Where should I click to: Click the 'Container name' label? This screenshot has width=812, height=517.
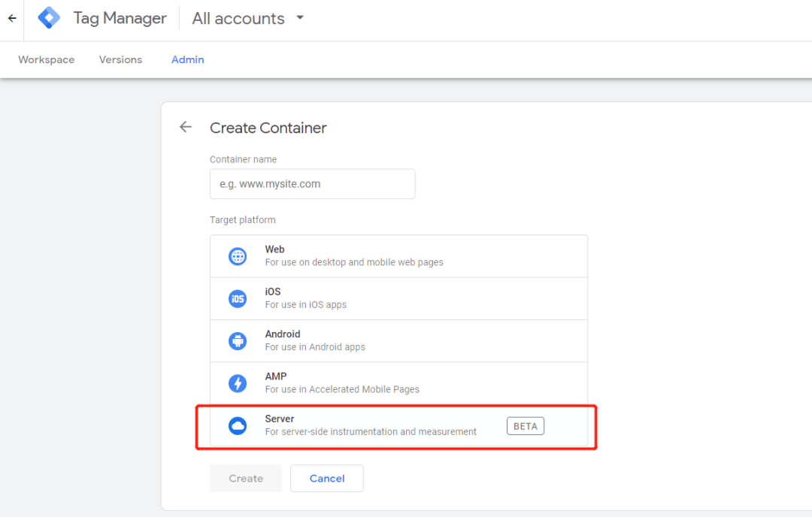click(x=243, y=159)
